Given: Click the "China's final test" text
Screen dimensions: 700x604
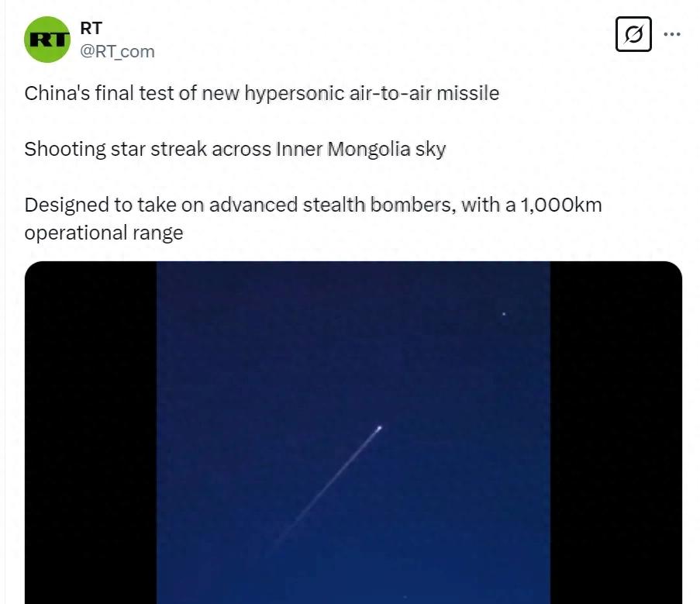Looking at the screenshot, I should 99,93.
